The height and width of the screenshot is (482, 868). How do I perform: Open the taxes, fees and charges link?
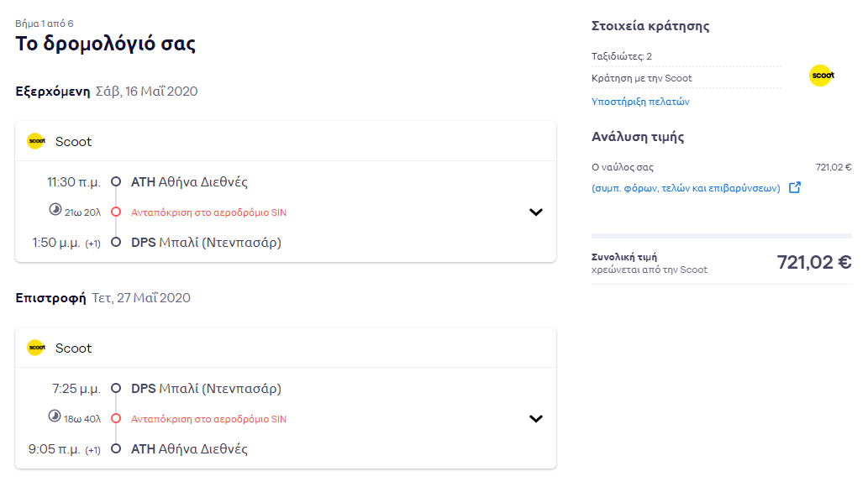pos(686,188)
